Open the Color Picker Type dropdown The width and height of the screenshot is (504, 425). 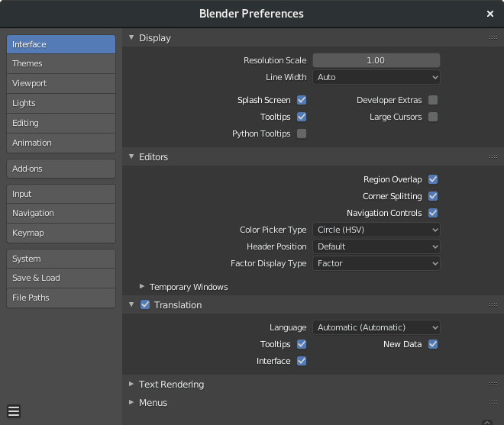pyautogui.click(x=376, y=230)
